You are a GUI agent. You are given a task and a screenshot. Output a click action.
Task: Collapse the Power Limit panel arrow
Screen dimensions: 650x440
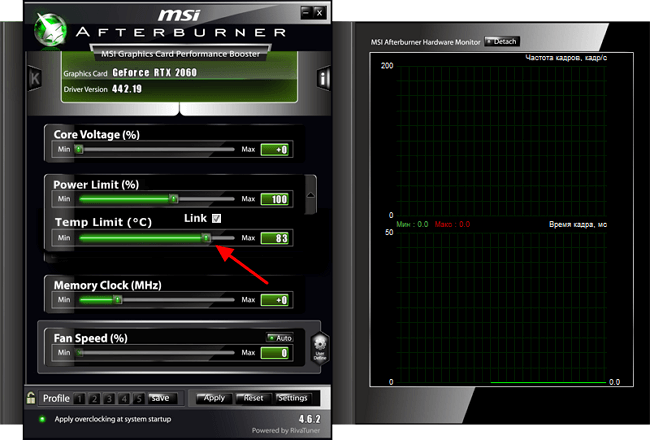310,195
